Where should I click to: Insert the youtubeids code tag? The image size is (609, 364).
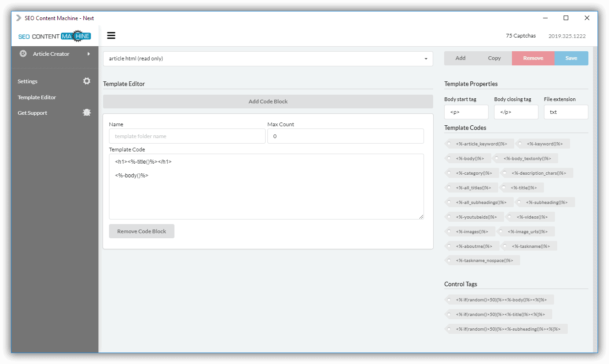(x=474, y=217)
